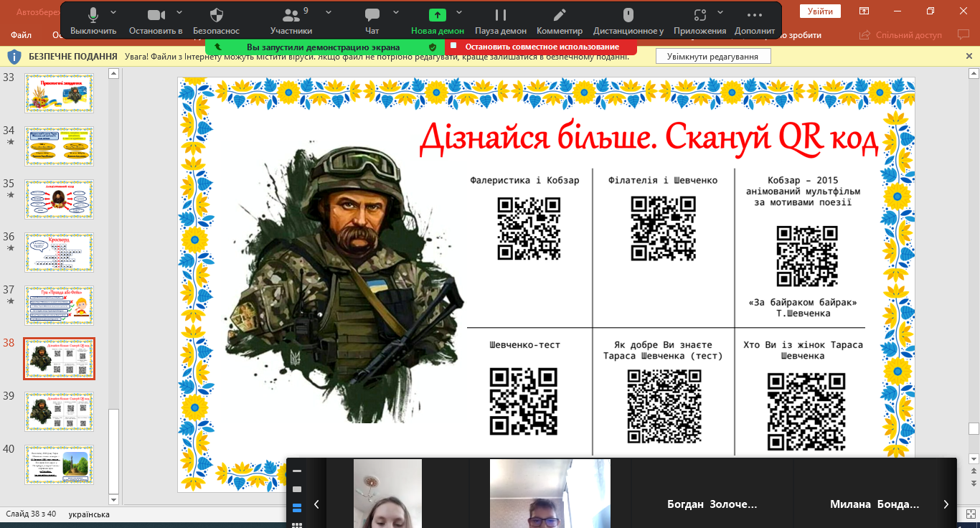This screenshot has height=528, width=980.
Task: Open the File tab in PowerPoint
Action: point(22,34)
